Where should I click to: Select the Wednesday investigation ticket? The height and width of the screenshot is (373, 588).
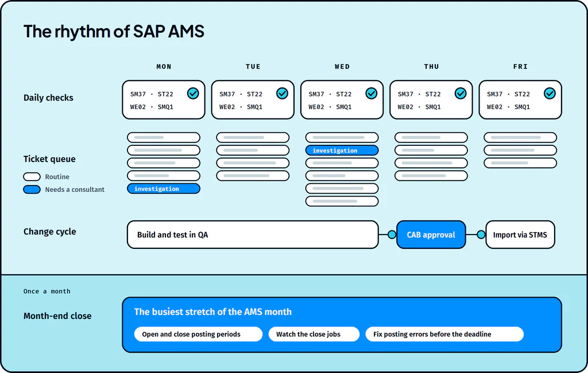point(342,150)
